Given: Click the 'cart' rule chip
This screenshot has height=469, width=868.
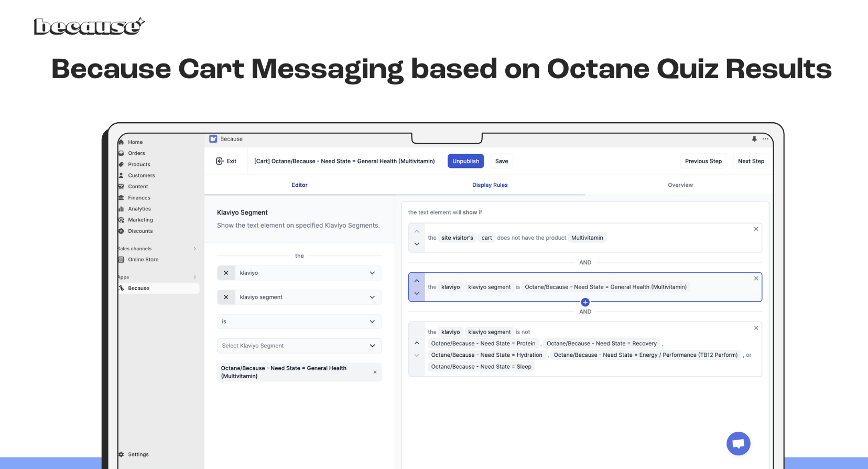Looking at the screenshot, I should [487, 238].
